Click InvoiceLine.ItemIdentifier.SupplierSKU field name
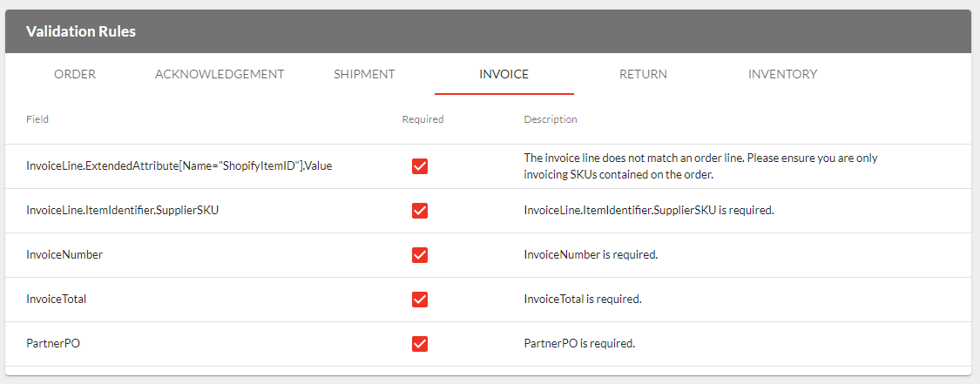 tap(122, 211)
